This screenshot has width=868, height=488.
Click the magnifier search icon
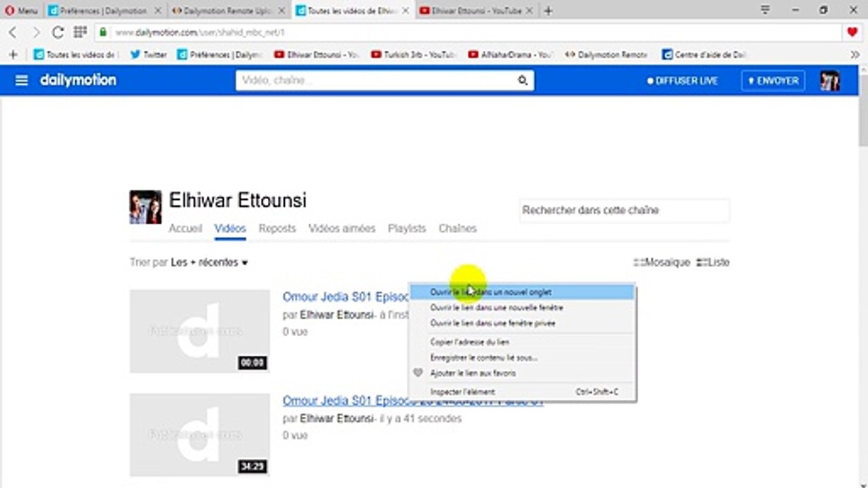(523, 81)
